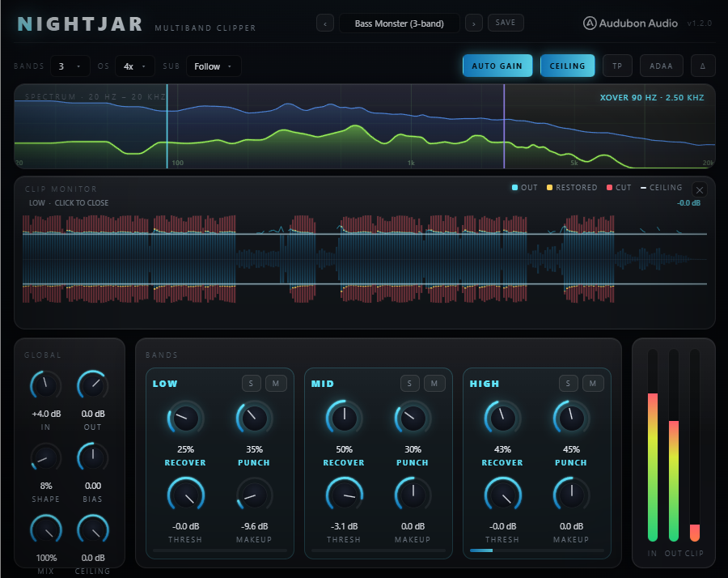Open the Bands count dropdown

(x=70, y=66)
